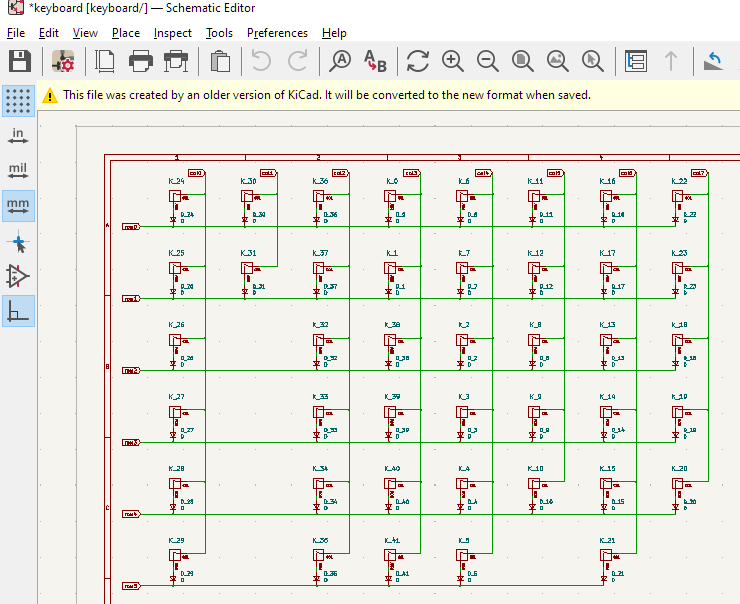The image size is (740, 604).
Task: Click the K_13 reference label
Action: 607,325
